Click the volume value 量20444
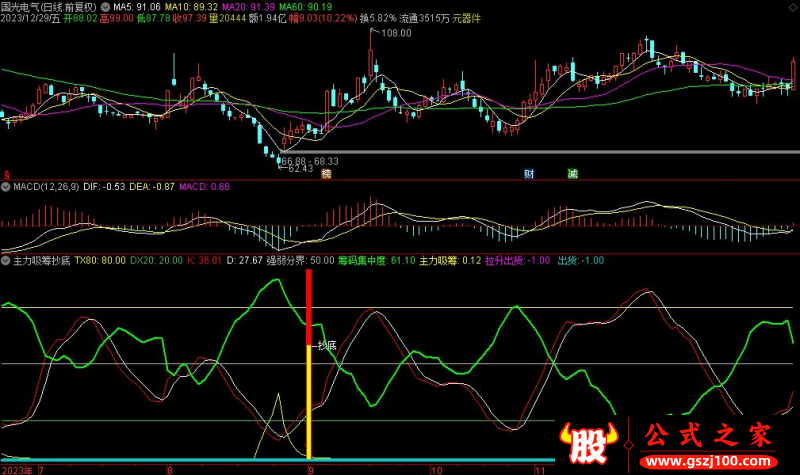 tap(228, 18)
